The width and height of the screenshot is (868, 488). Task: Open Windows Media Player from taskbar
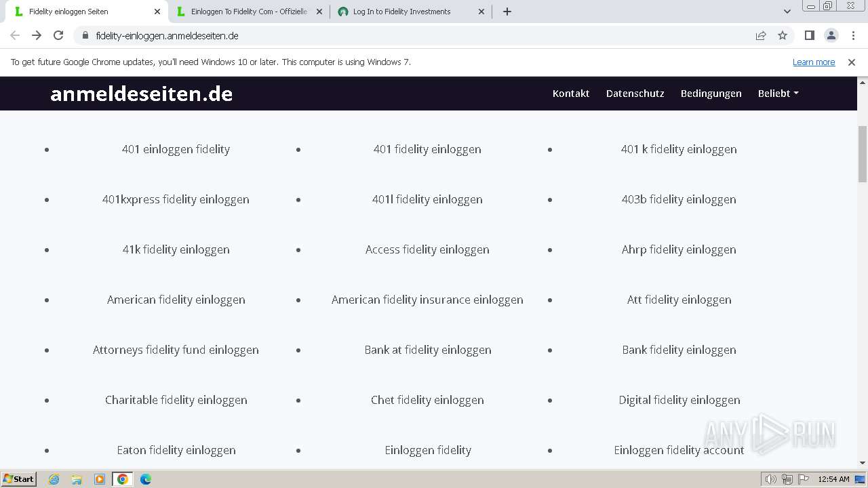coord(100,479)
